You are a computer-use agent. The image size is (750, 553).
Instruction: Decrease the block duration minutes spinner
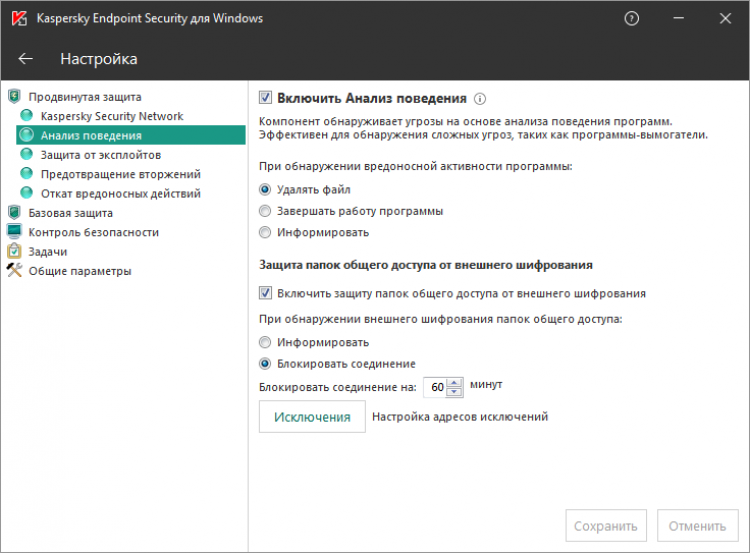(x=456, y=391)
